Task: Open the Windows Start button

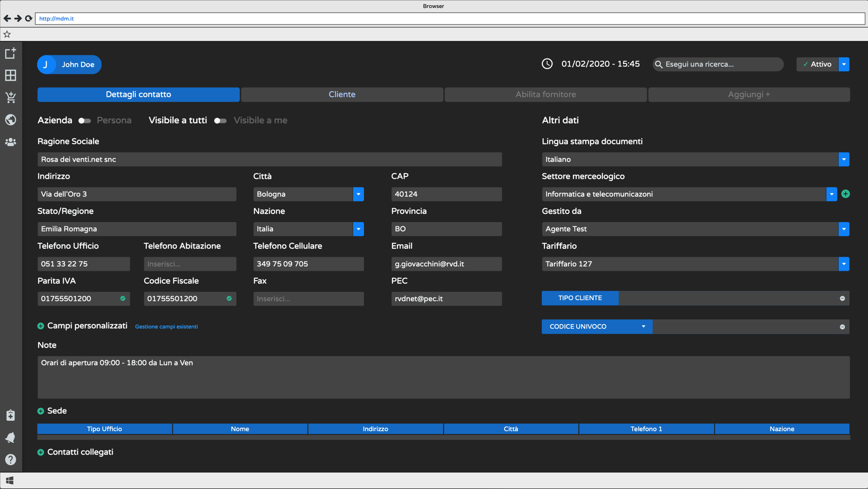Action: [10, 481]
